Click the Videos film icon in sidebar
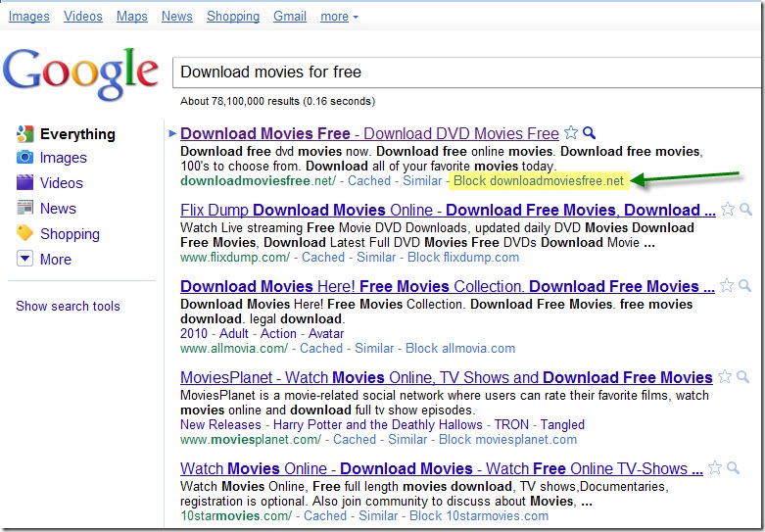The height and width of the screenshot is (532, 765). [24, 182]
